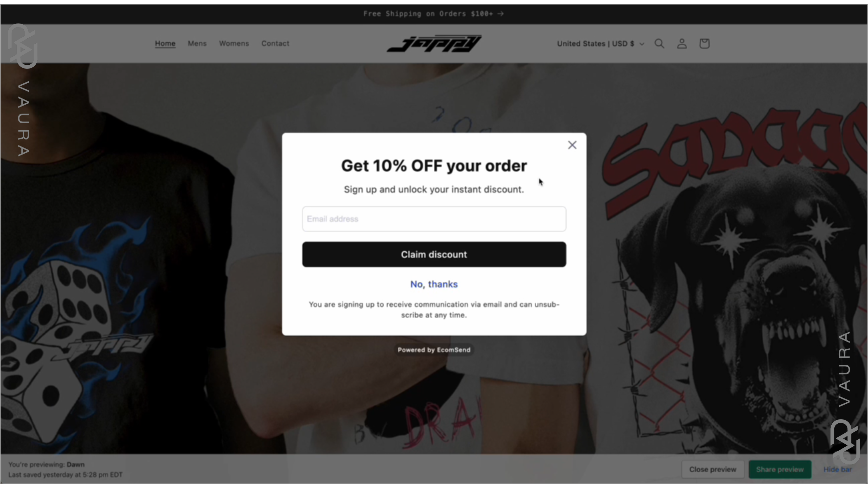The width and height of the screenshot is (868, 488).
Task: Click the Vaura logo at bottom right
Action: click(x=845, y=397)
